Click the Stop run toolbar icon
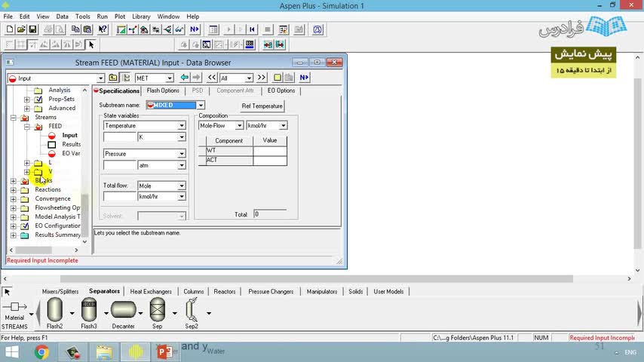 click(268, 29)
